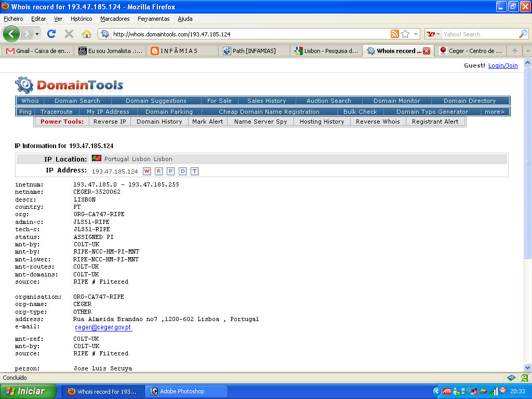Image resolution: width=532 pixels, height=399 pixels.
Task: Switch to the Ceger - Centro de tab
Action: point(471,51)
